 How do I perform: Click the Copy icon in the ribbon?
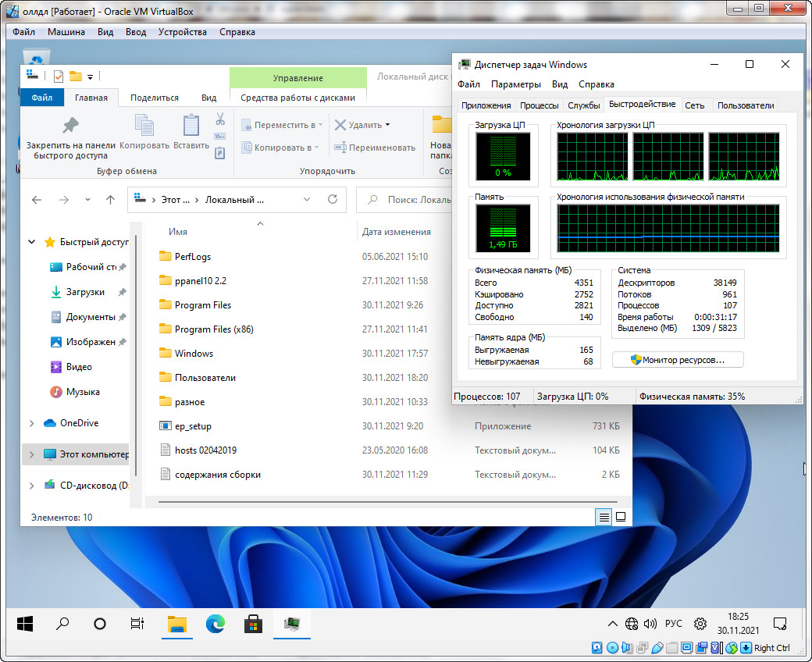tap(144, 125)
